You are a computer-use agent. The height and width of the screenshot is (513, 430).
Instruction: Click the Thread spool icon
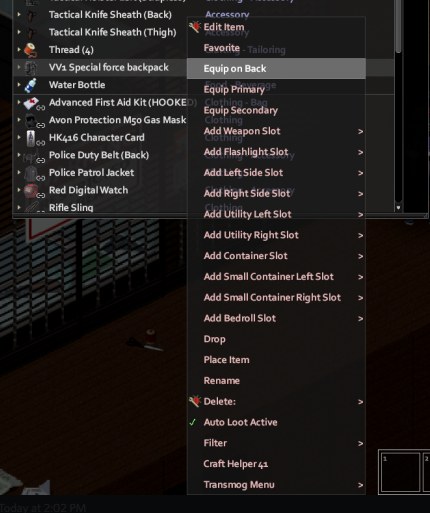[31, 50]
